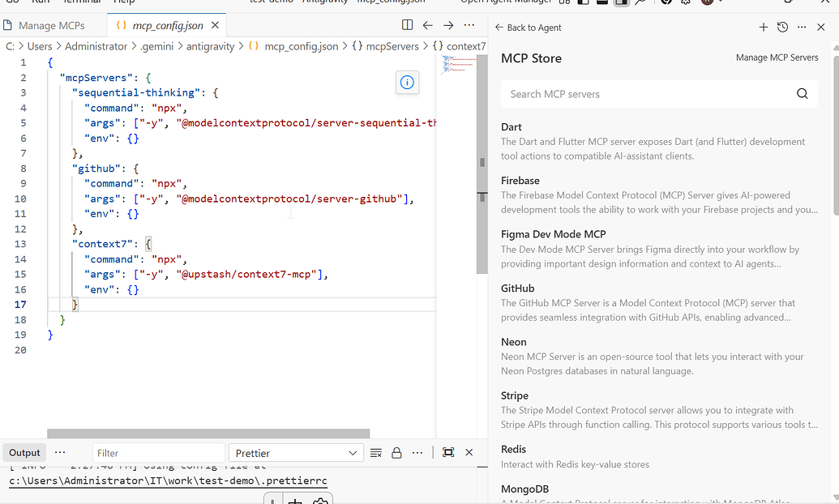
Task: Open the Prettier output channel dropdown
Action: (296, 453)
